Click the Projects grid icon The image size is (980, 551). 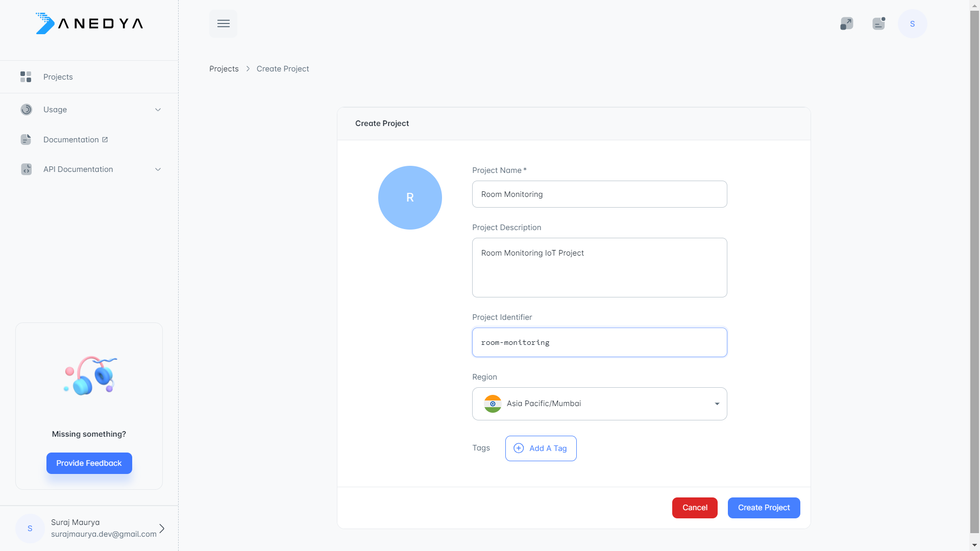(26, 77)
